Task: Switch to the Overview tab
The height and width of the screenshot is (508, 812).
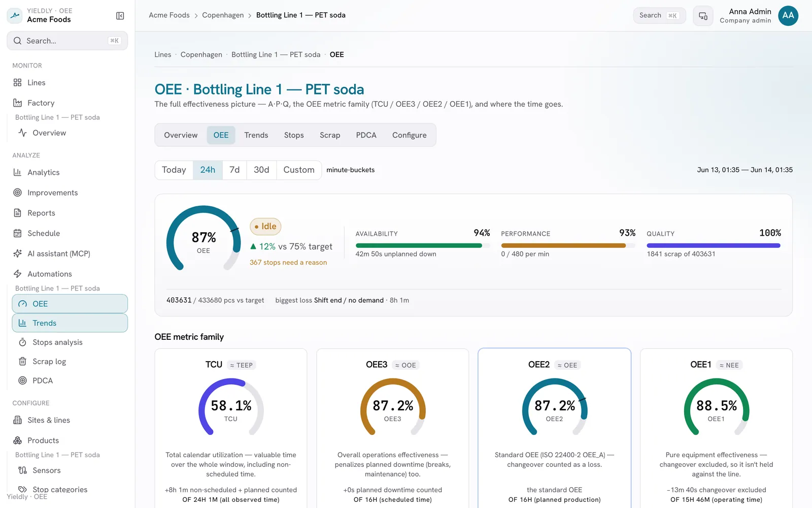Action: [181, 135]
